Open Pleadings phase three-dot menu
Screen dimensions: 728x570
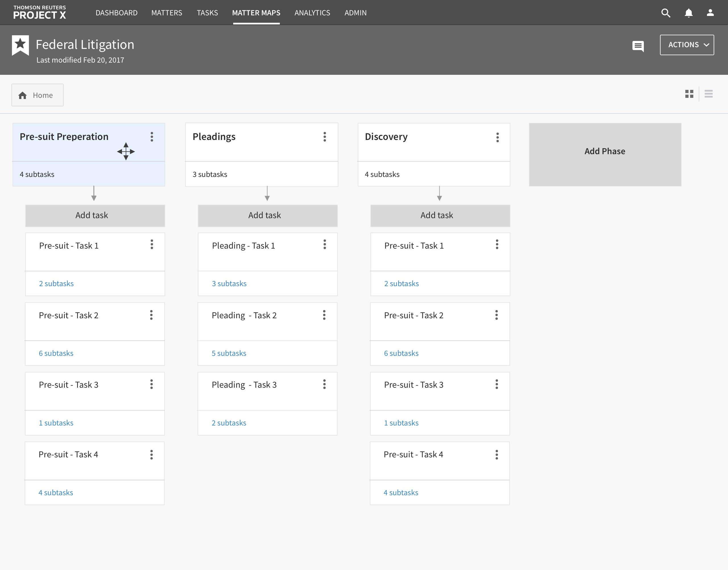coord(324,137)
